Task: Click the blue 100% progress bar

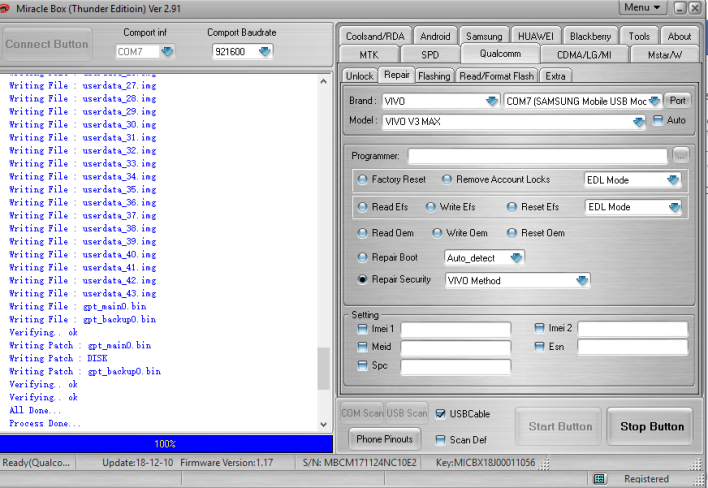Action: (x=166, y=443)
